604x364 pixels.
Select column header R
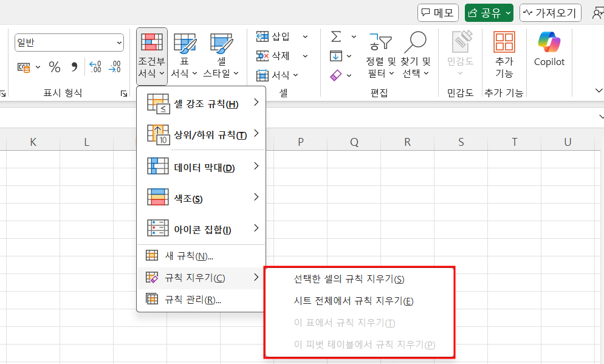(x=407, y=141)
